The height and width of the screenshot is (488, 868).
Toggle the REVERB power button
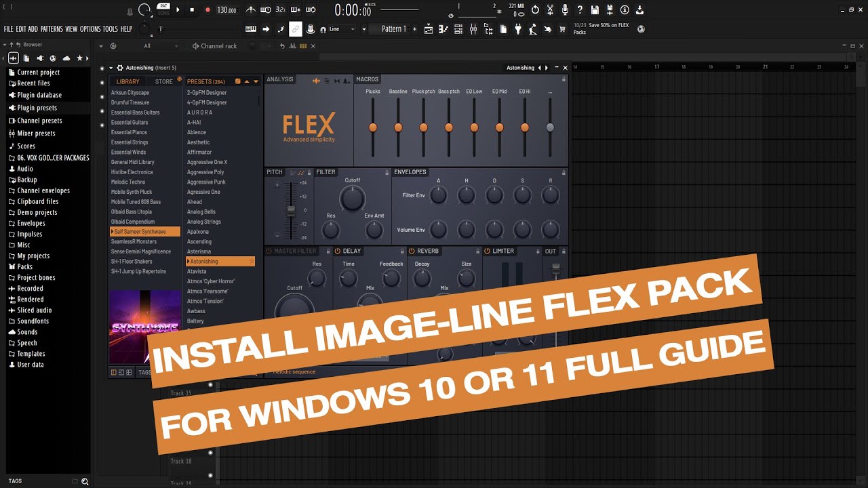click(412, 251)
